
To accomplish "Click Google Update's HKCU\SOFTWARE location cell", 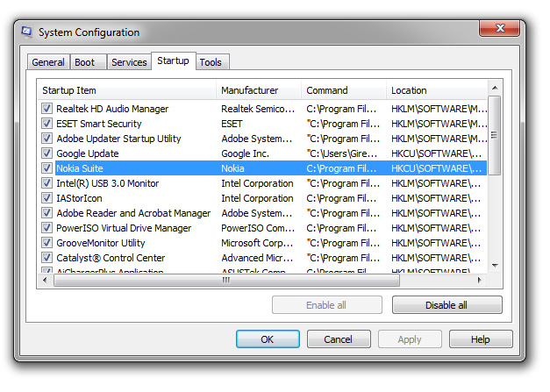I will click(x=437, y=153).
